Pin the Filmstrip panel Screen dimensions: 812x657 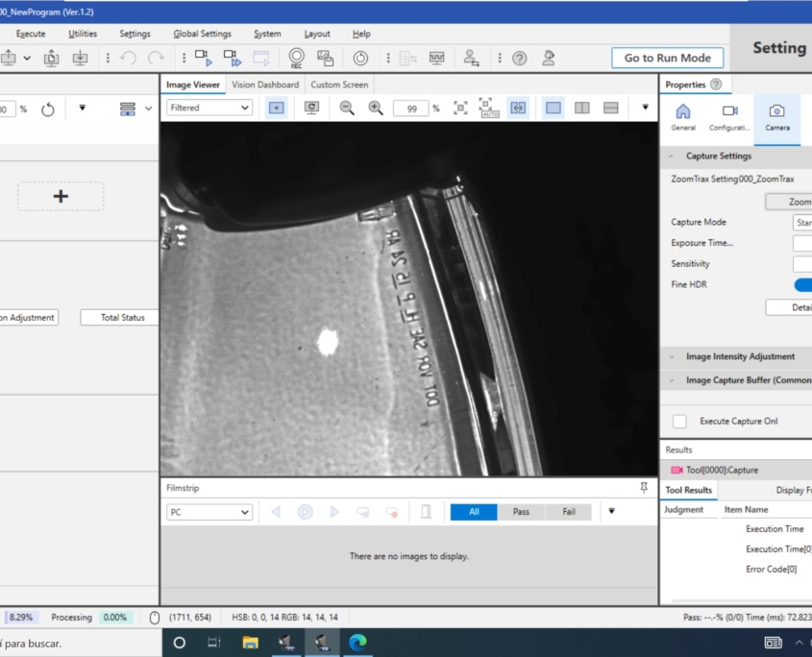pos(644,488)
